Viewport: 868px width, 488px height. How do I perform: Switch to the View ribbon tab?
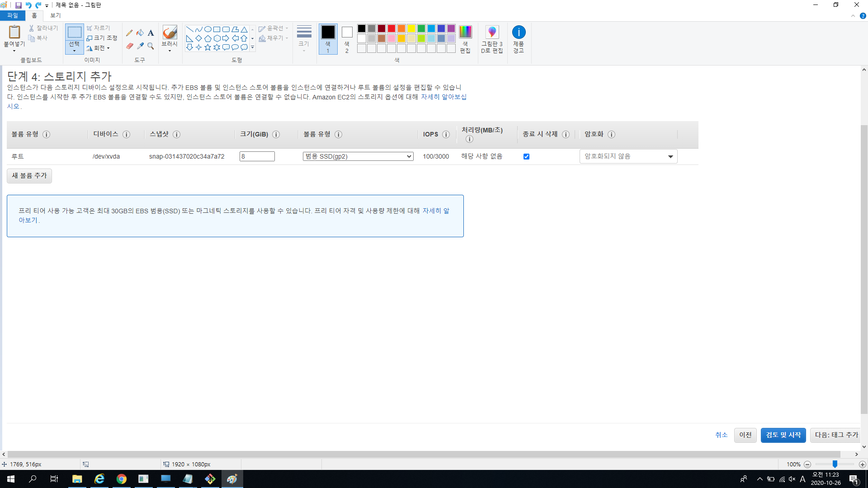tap(55, 15)
